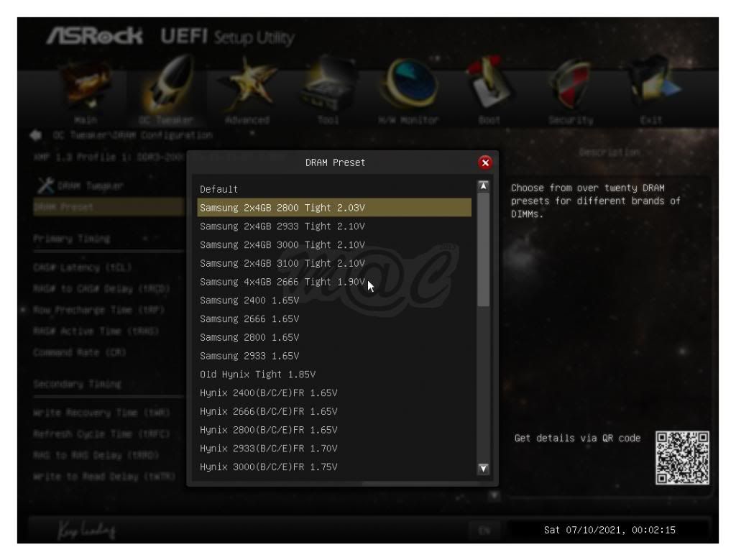
Task: Click the QR code for details
Action: pyautogui.click(x=682, y=457)
